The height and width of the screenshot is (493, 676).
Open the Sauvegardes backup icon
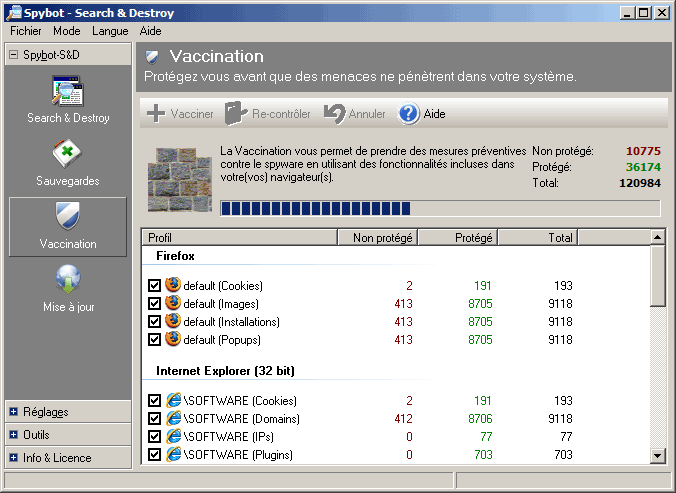pos(68,155)
